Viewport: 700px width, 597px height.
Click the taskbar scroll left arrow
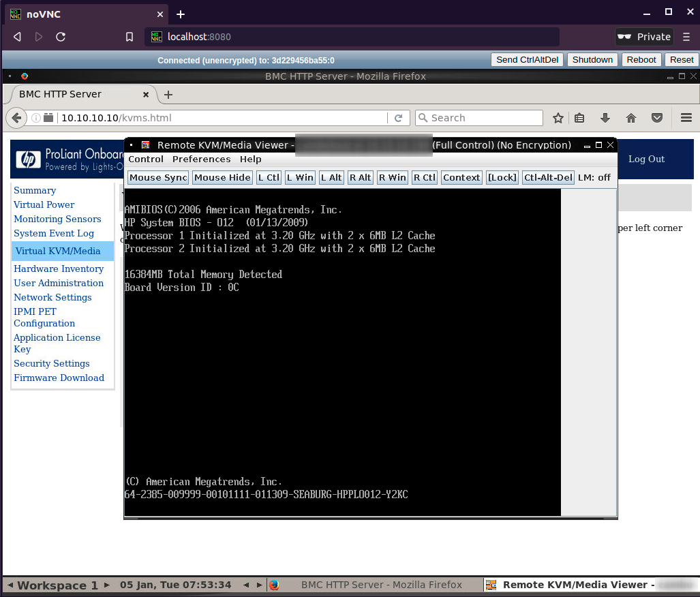pos(246,585)
